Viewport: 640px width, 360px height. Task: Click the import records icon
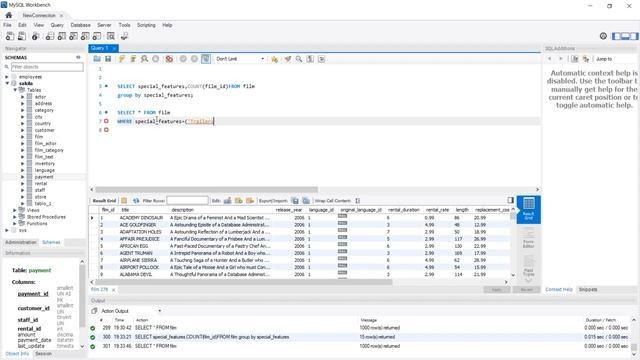(x=306, y=201)
